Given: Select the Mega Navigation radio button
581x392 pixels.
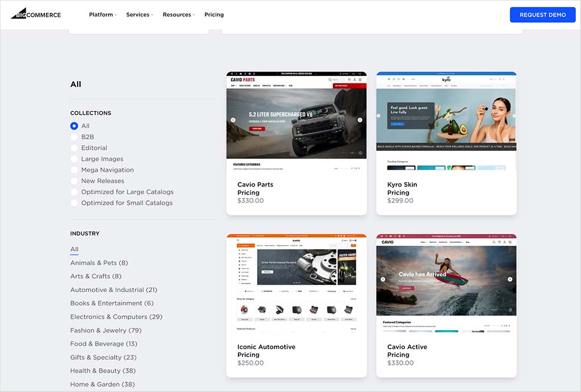Looking at the screenshot, I should (x=74, y=170).
